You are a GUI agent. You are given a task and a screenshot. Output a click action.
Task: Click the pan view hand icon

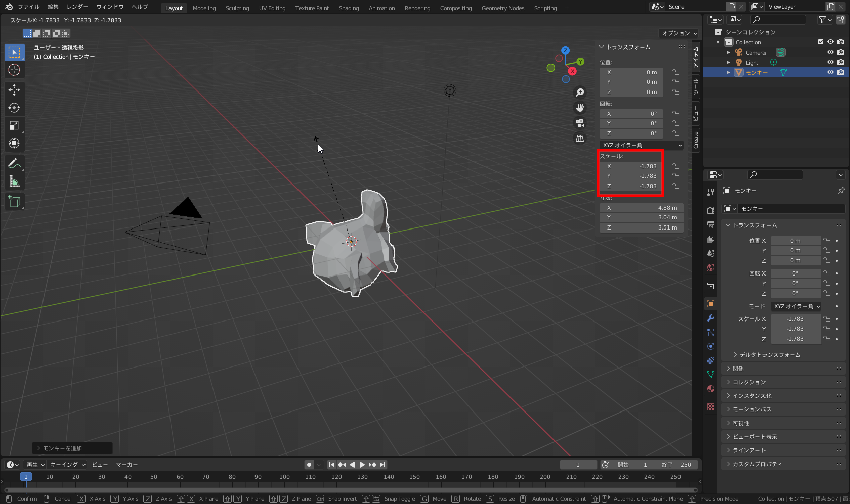click(x=580, y=108)
